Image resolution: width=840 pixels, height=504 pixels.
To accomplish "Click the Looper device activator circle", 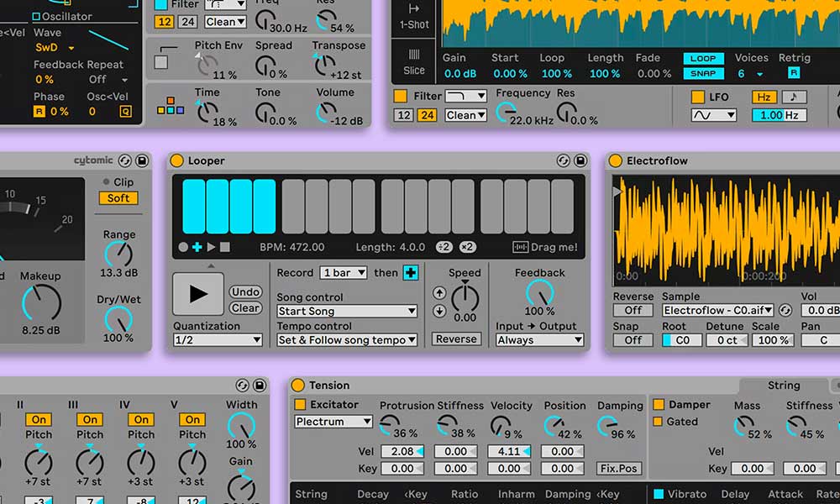I will point(176,160).
